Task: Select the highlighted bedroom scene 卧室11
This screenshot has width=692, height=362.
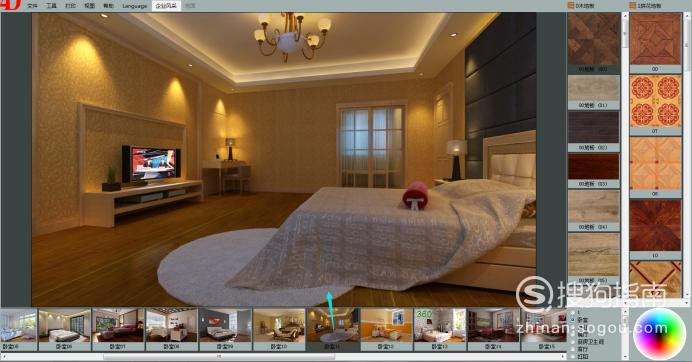Action: coord(333,329)
